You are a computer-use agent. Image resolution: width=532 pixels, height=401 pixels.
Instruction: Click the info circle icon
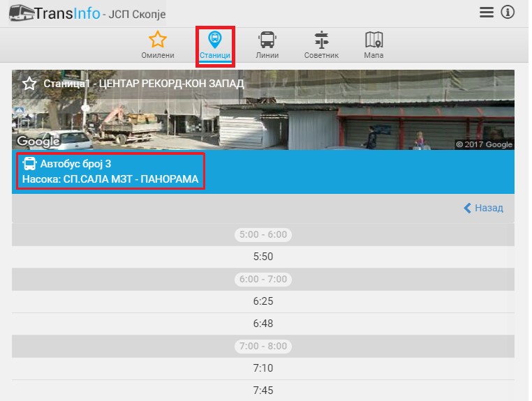508,13
